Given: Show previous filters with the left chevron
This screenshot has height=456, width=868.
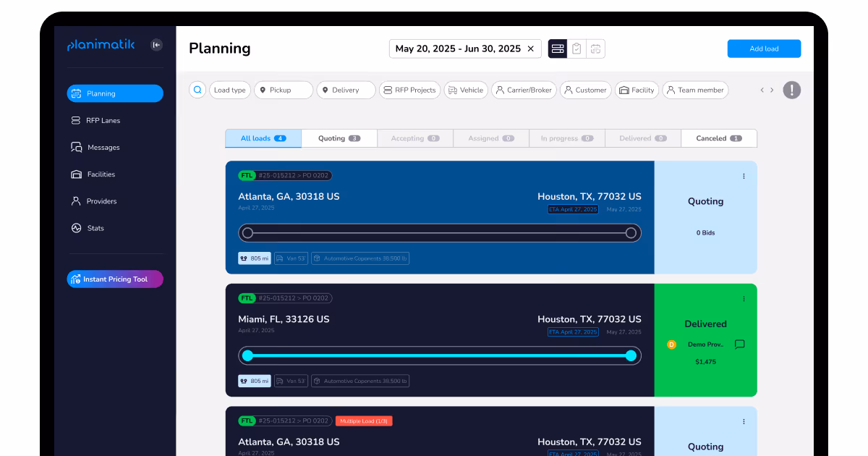Looking at the screenshot, I should pos(762,90).
